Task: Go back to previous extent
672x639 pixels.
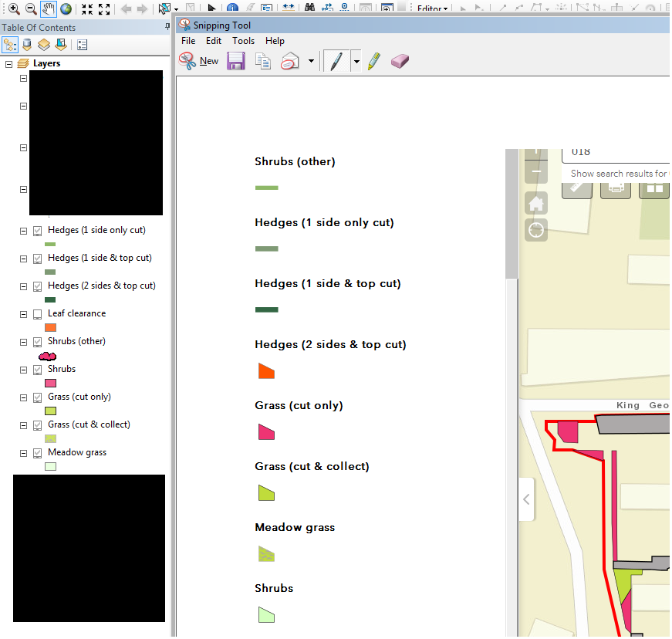Action: [x=126, y=8]
